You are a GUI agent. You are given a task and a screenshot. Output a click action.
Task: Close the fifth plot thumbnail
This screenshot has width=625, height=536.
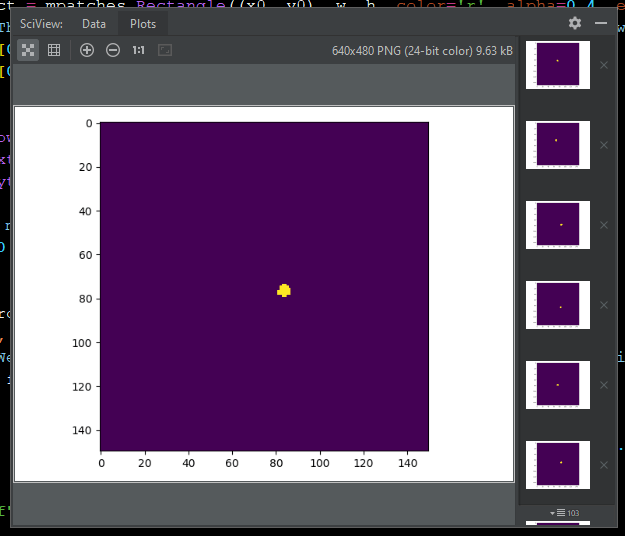tap(604, 385)
